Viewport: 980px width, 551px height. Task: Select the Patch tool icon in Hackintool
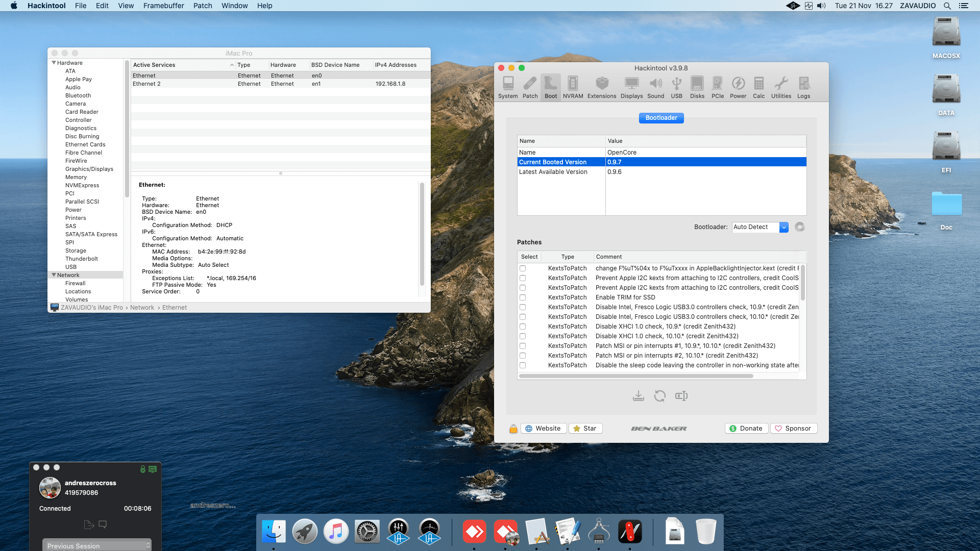(530, 87)
